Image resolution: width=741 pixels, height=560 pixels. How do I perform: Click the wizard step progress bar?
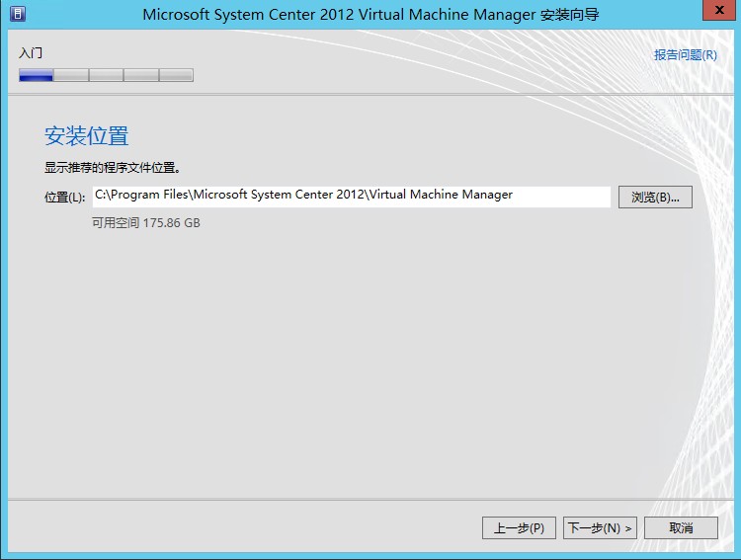106,75
